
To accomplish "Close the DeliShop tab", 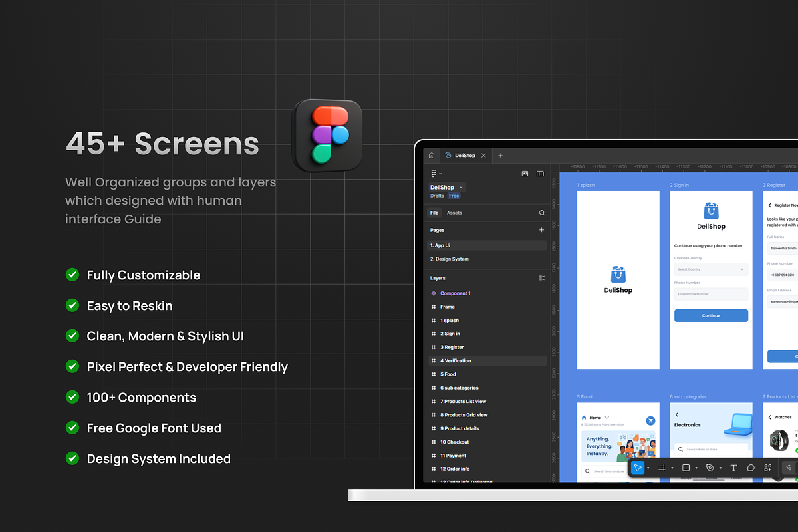I will coord(483,156).
